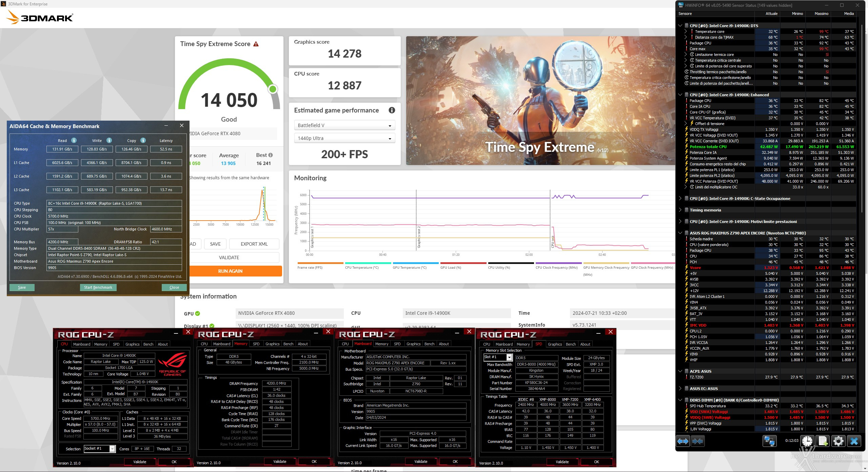
Task: Click 3DMark for Enterprise title bar icon
Action: pos(4,4)
